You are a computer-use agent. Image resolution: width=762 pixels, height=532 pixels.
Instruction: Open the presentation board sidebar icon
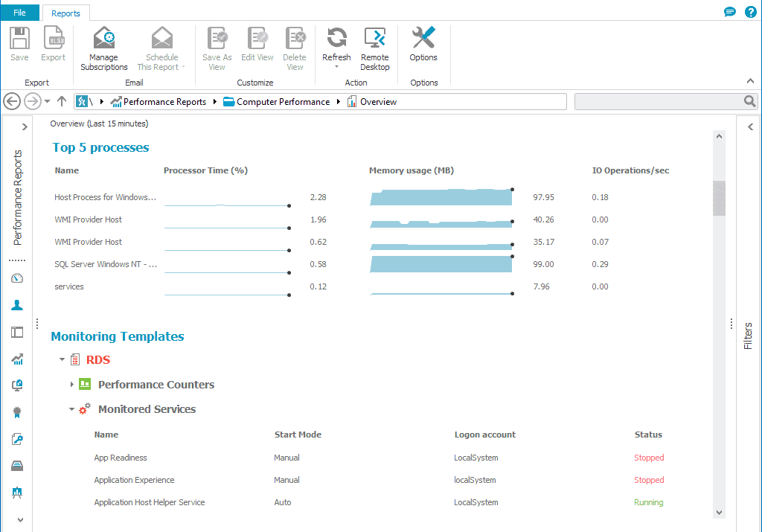pyautogui.click(x=17, y=493)
